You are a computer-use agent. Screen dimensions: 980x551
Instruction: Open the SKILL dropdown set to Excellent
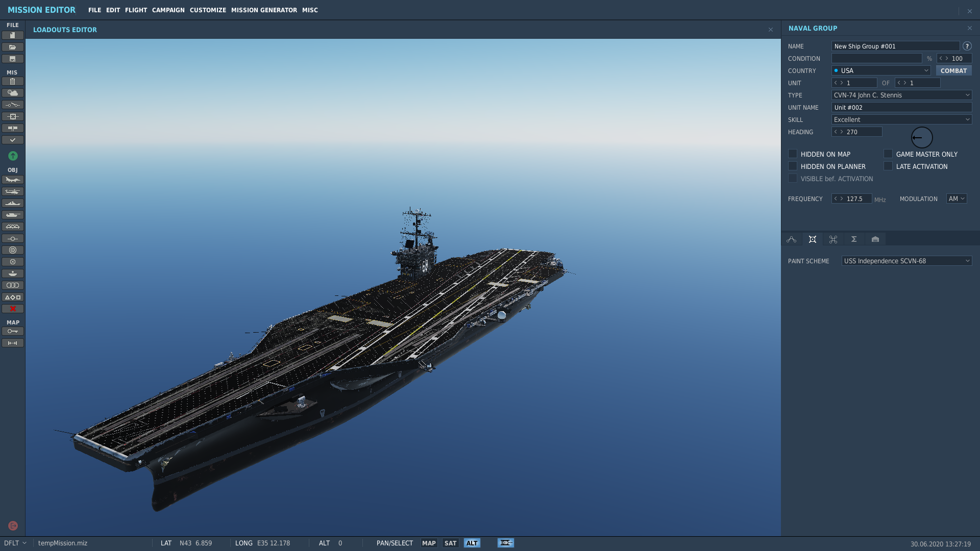(x=901, y=119)
